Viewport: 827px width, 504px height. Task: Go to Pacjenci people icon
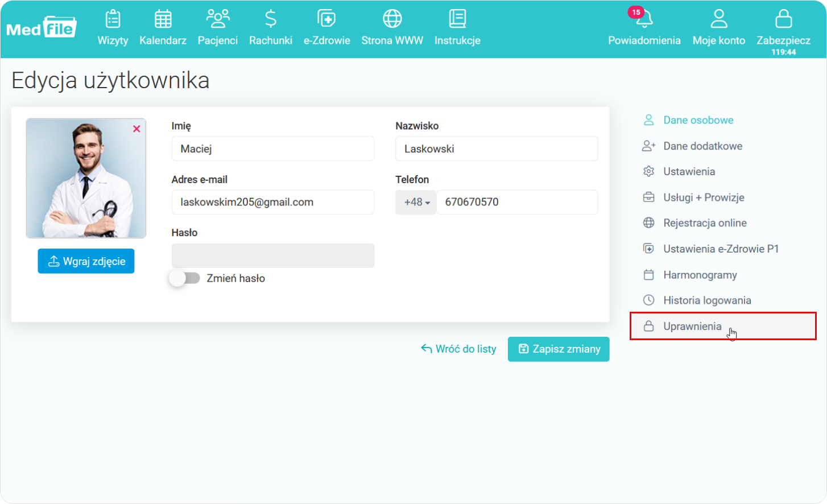217,19
